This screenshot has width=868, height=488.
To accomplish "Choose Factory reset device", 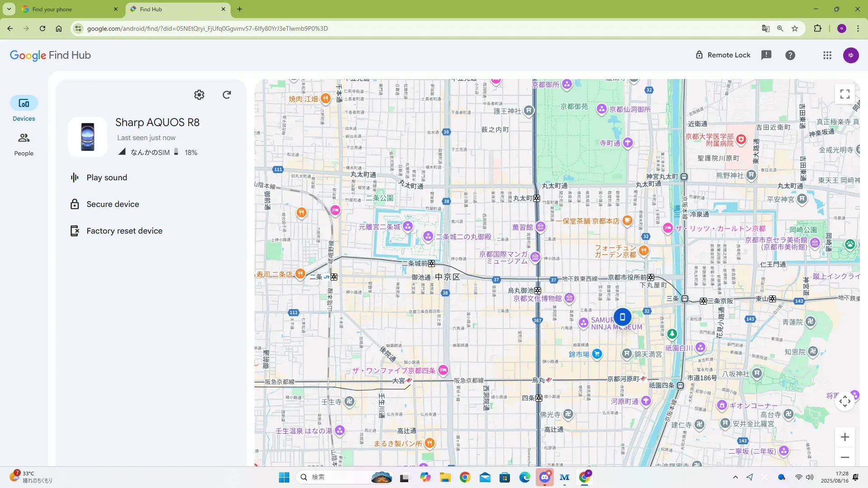I will pyautogui.click(x=124, y=231).
